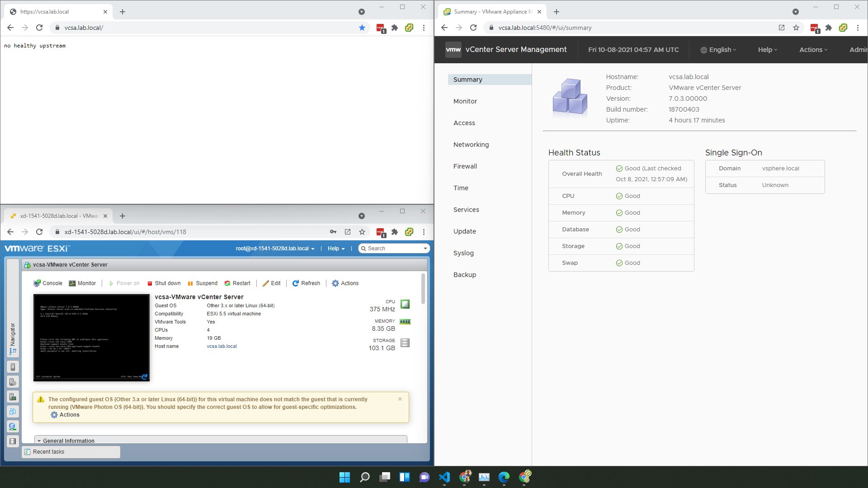Open Microsoft Edge from taskbar
Image resolution: width=868 pixels, height=488 pixels.
pyautogui.click(x=504, y=477)
